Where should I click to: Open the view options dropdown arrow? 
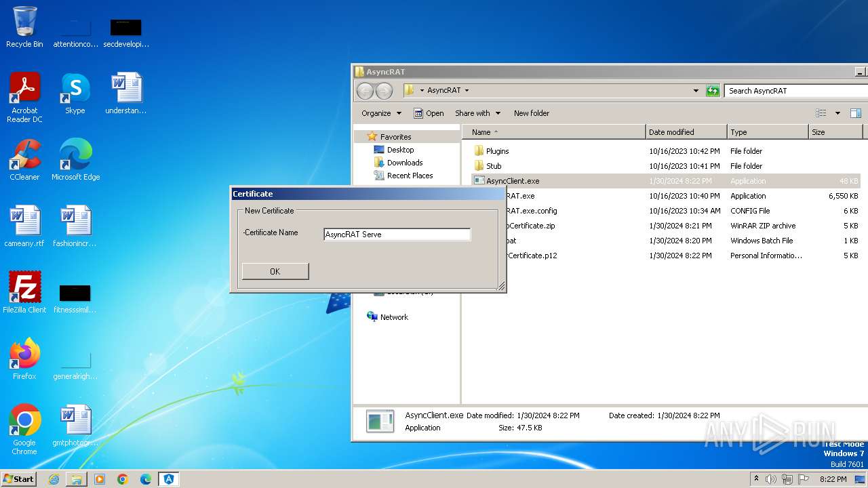coord(837,113)
